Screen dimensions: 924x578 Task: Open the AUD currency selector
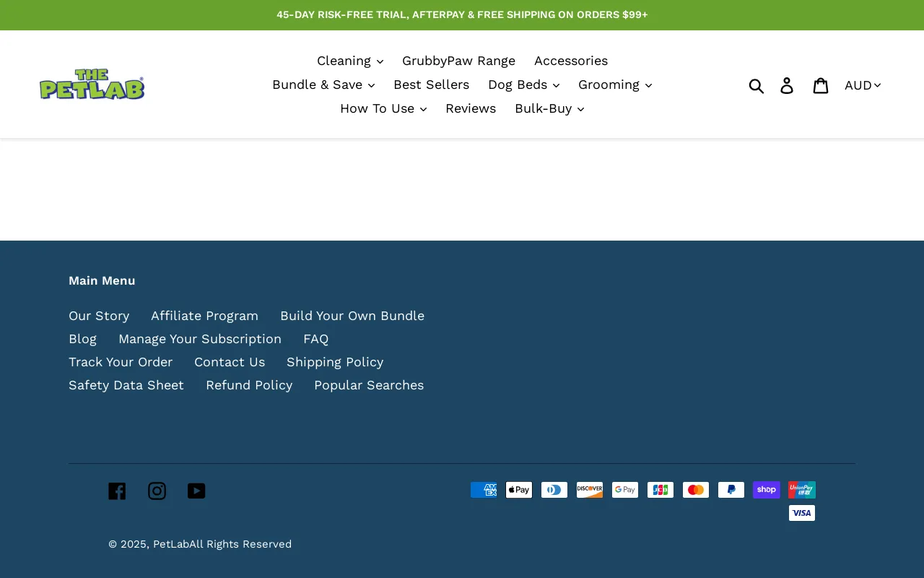(x=861, y=85)
